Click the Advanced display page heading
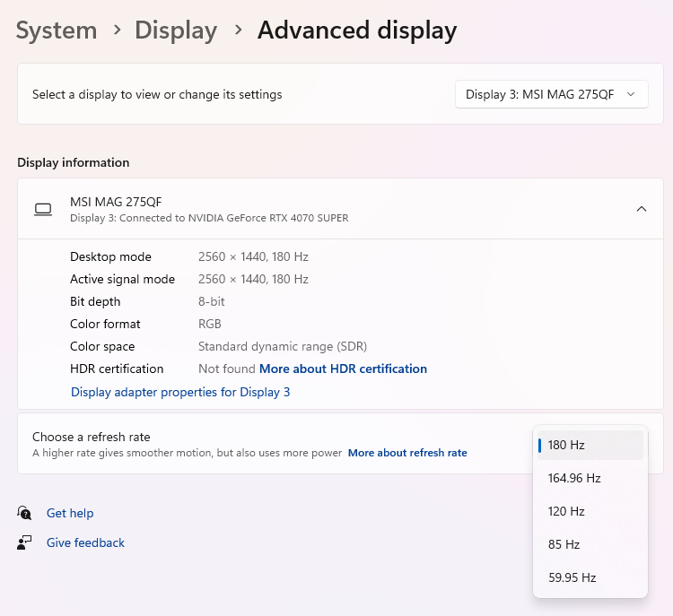The width and height of the screenshot is (673, 616). coord(357,30)
